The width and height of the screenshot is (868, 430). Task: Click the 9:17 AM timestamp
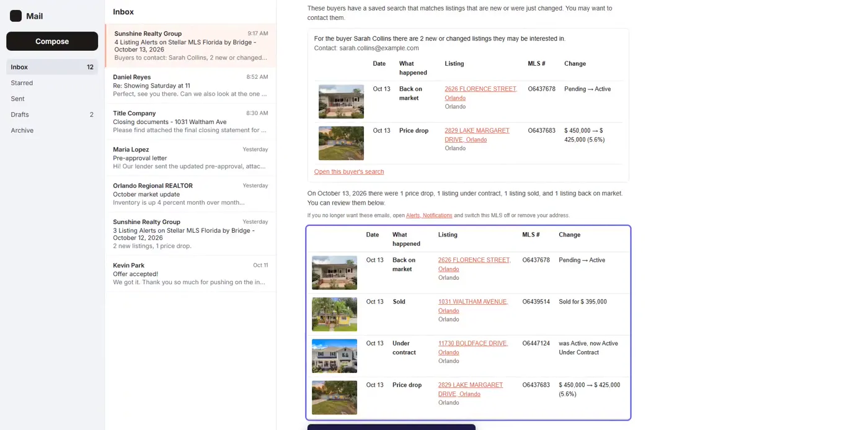point(258,34)
